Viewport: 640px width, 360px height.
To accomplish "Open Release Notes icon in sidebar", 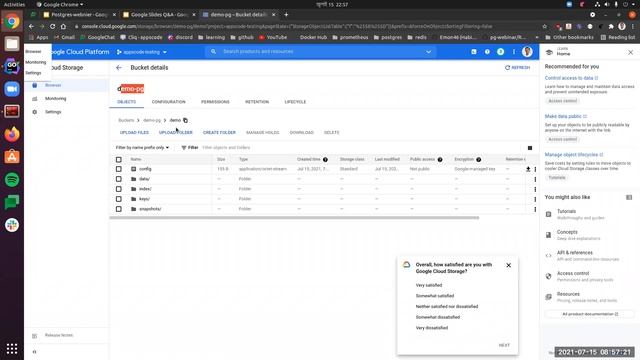I will pos(35,336).
